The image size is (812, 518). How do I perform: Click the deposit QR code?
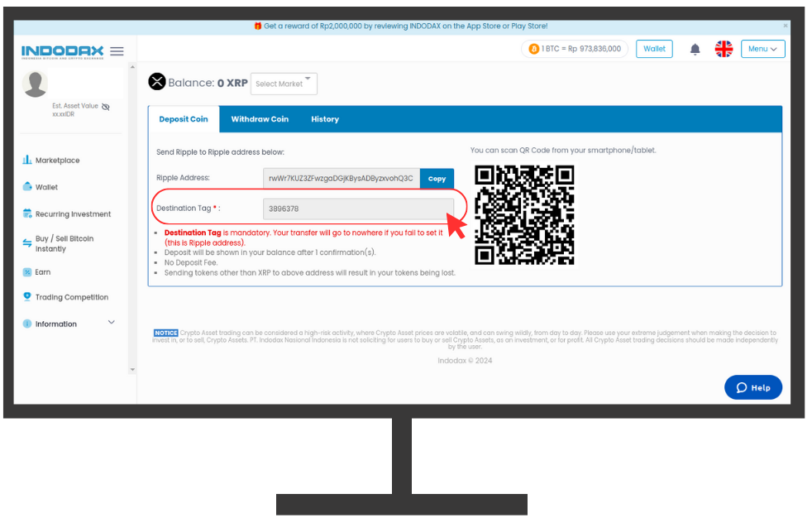pos(524,215)
